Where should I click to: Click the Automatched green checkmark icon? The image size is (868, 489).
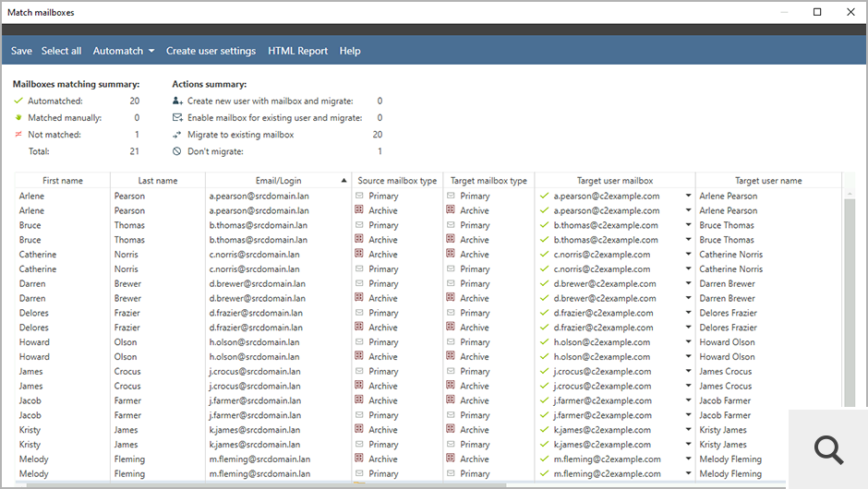[18, 101]
